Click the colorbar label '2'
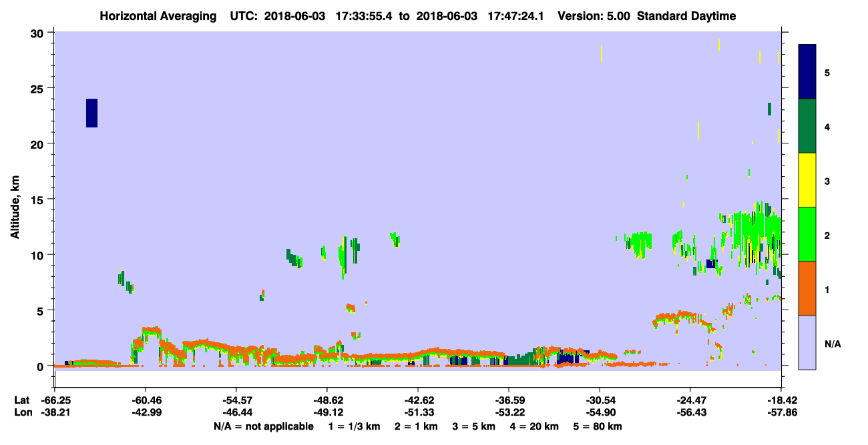This screenshot has height=445, width=868. pyautogui.click(x=827, y=236)
